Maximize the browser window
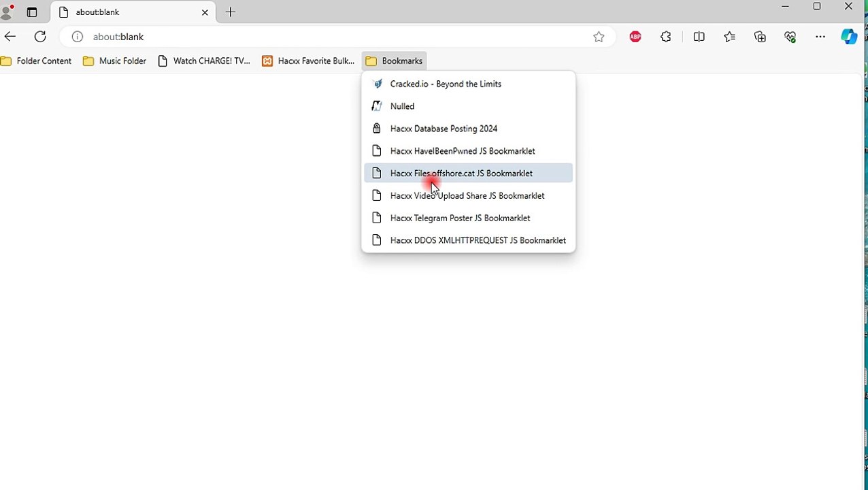The image size is (868, 490). [817, 7]
